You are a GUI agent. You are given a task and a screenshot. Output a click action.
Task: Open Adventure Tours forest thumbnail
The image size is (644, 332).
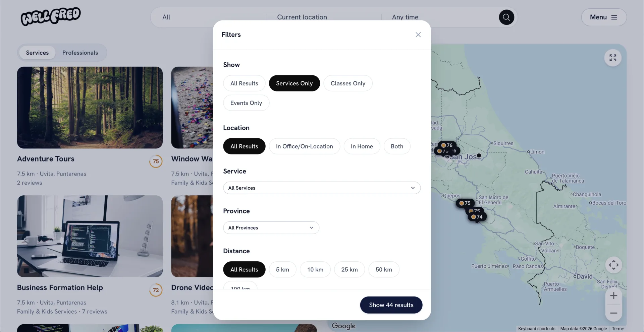click(x=90, y=108)
